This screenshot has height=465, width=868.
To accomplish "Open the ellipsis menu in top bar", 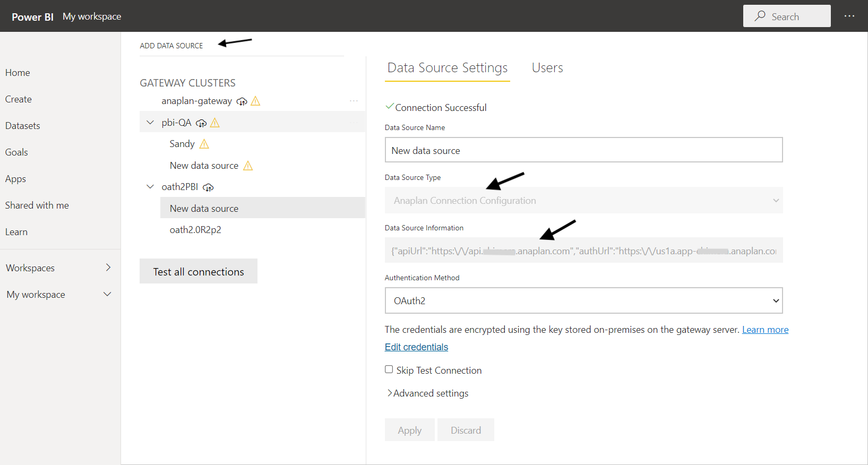I will [x=849, y=16].
